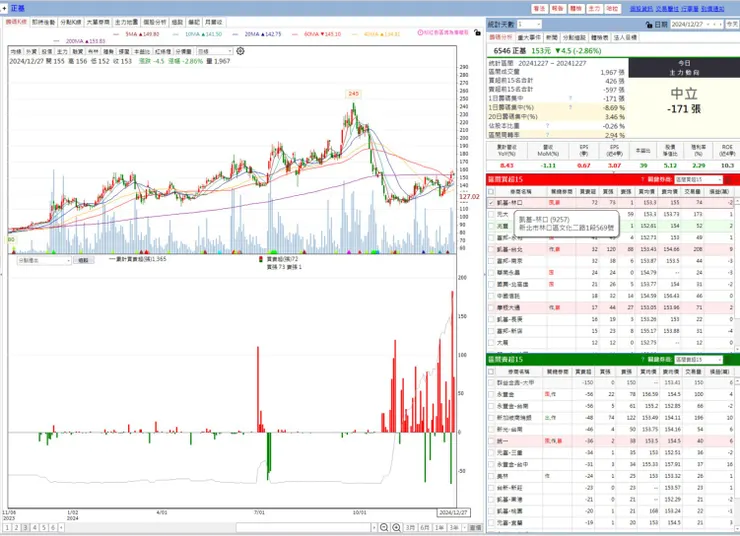740x536 pixels.
Task: Zoom out the chart with minus magnifier
Action: [x=384, y=528]
